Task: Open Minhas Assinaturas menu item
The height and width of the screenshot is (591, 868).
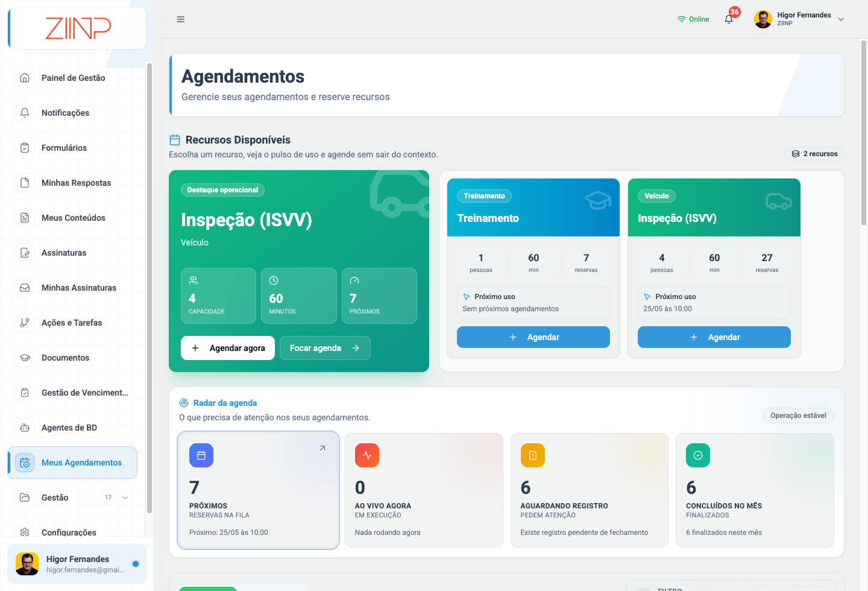Action: coord(72,288)
